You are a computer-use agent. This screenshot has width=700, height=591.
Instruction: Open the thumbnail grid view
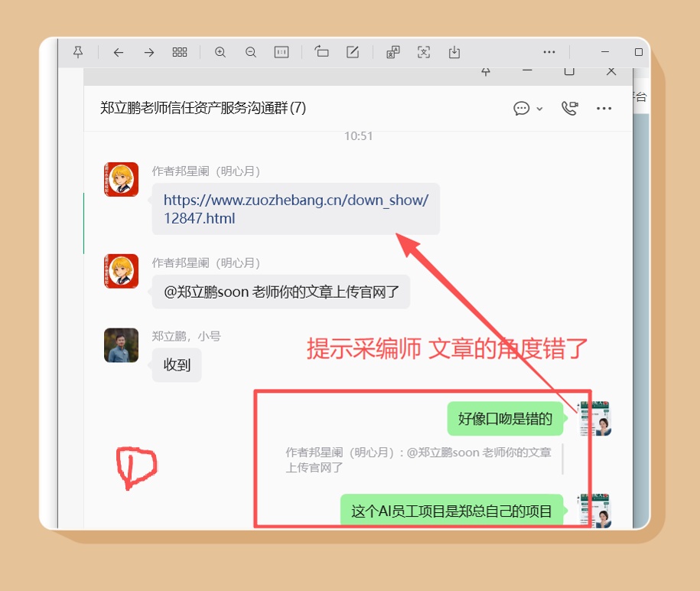point(180,52)
